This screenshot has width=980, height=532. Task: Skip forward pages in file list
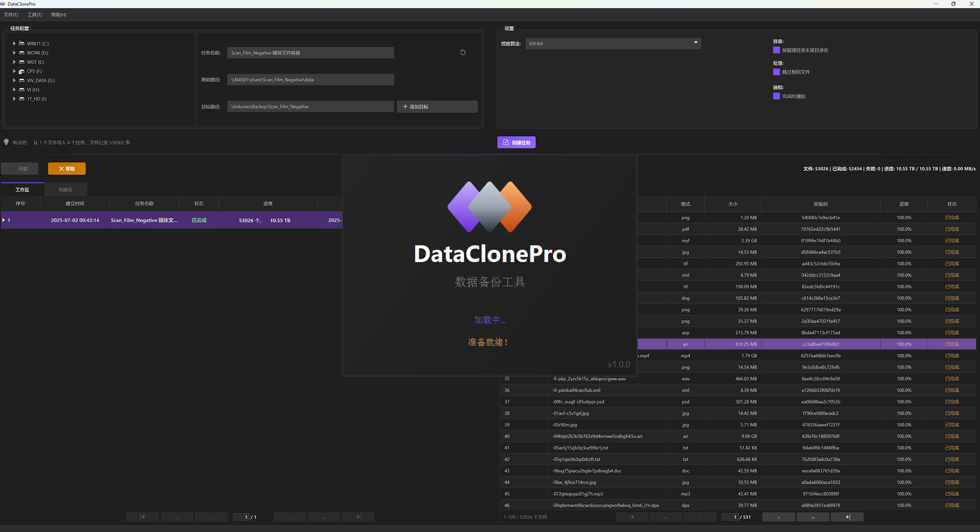813,517
